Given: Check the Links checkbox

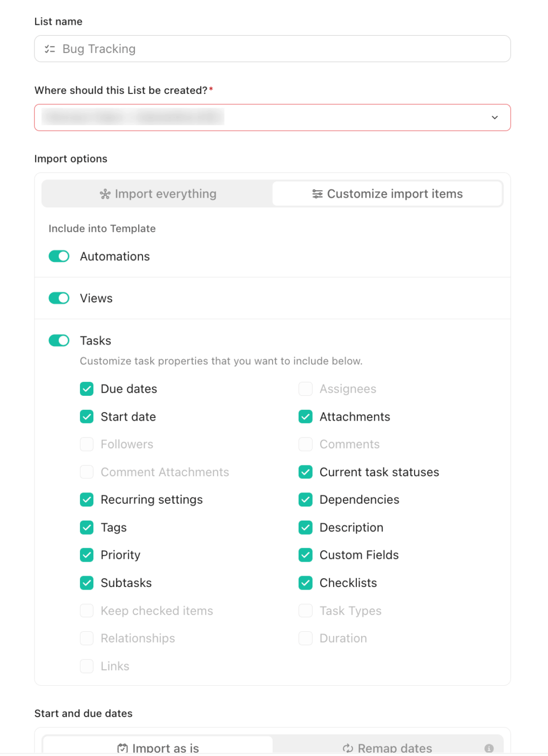Looking at the screenshot, I should coord(86,666).
